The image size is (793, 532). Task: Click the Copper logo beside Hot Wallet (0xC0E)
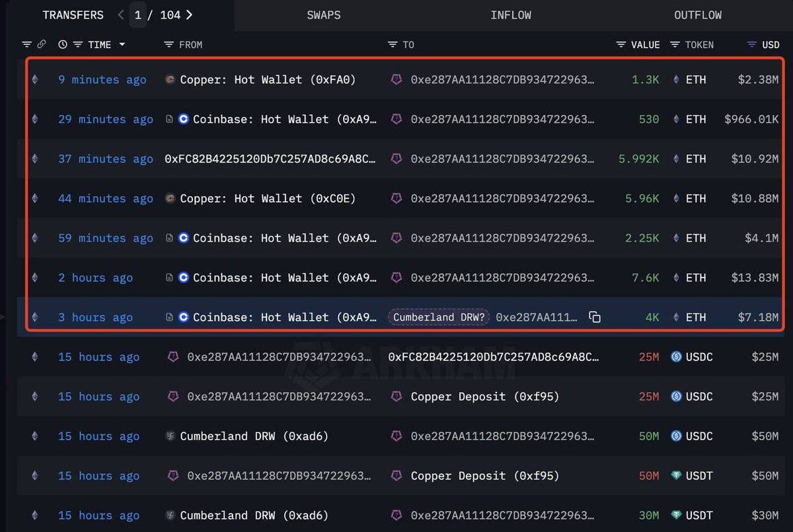[x=170, y=198]
